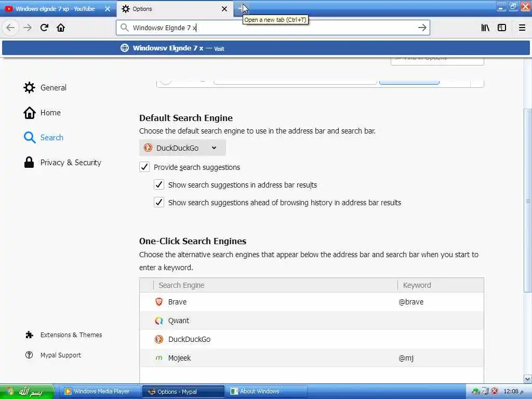Image resolution: width=532 pixels, height=399 pixels.
Task: Visit the Windowsv Elgnde 7 x suggestion
Action: point(266,48)
